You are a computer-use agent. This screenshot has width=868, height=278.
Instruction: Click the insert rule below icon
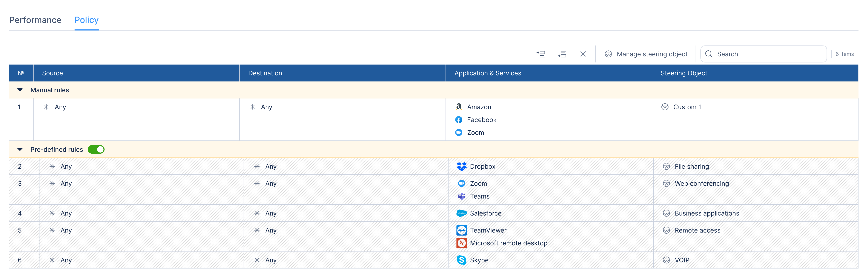[x=562, y=54]
